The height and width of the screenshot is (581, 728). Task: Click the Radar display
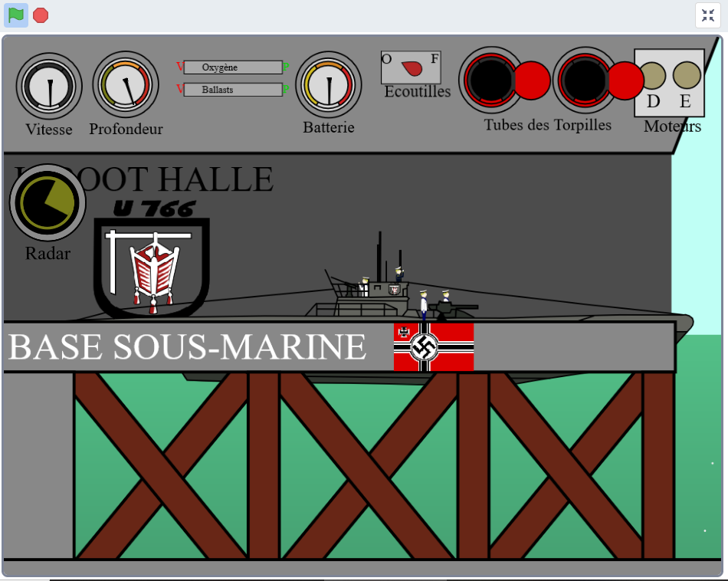tap(48, 202)
